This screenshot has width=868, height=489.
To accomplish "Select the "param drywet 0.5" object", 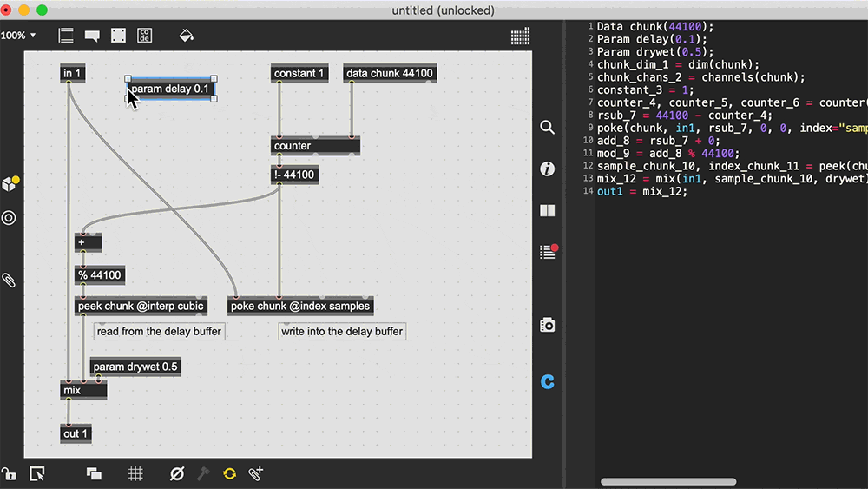I will pyautogui.click(x=135, y=367).
